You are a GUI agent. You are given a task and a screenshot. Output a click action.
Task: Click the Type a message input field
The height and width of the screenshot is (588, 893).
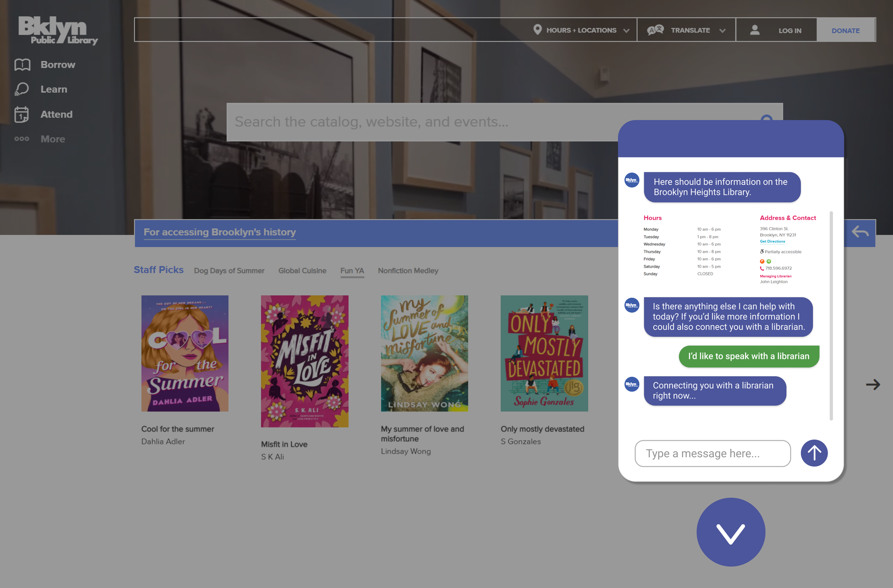(712, 453)
